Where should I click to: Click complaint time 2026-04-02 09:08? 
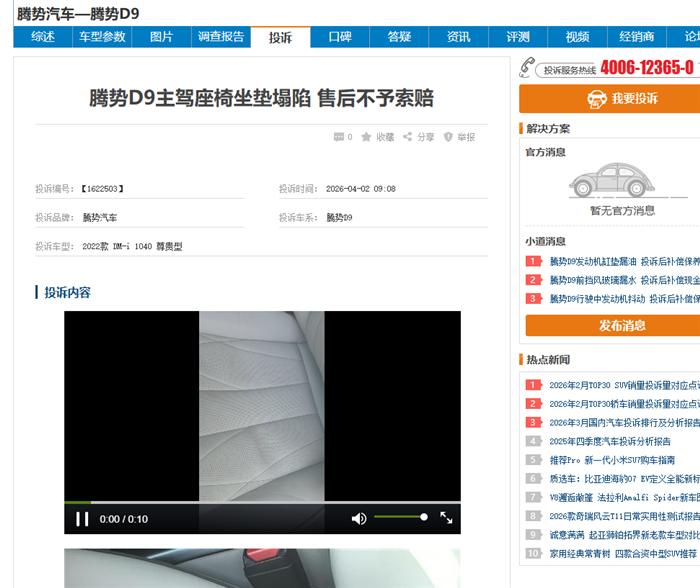(x=361, y=189)
